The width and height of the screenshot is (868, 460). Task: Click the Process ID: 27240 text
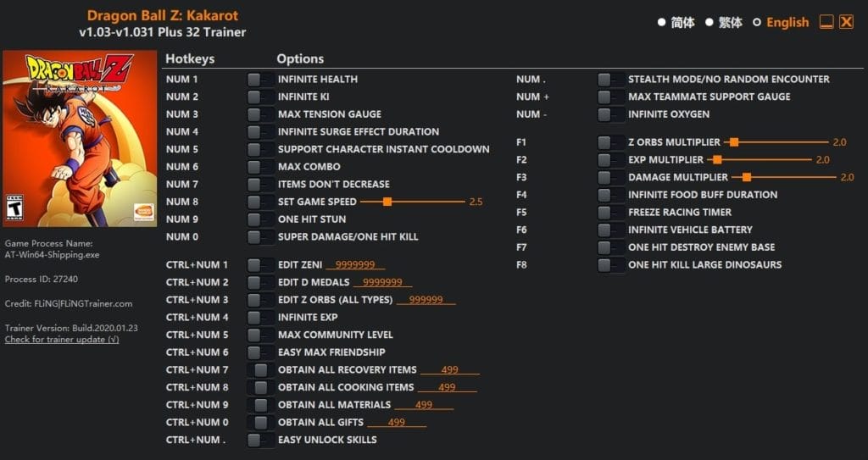42,279
